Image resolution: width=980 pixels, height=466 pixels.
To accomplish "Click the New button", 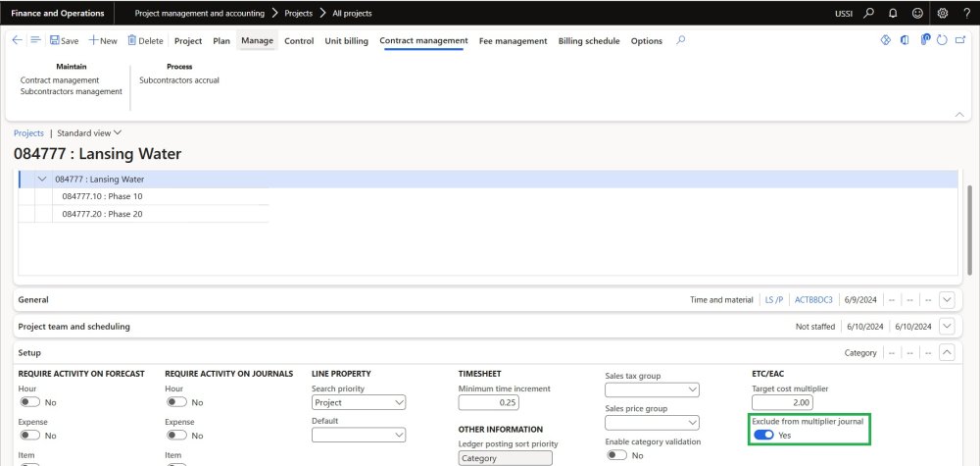I will 103,40.
